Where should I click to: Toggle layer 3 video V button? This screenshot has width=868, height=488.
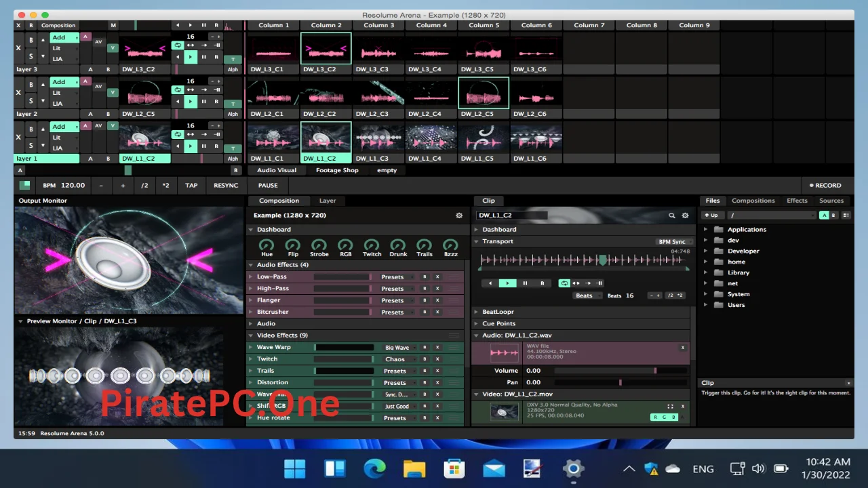(x=113, y=47)
